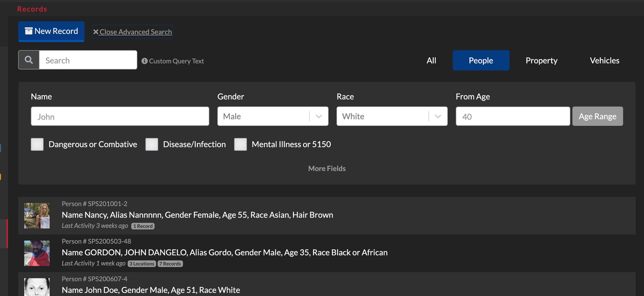
Task: Enable the Dangerous or Combative checkbox
Action: (37, 144)
